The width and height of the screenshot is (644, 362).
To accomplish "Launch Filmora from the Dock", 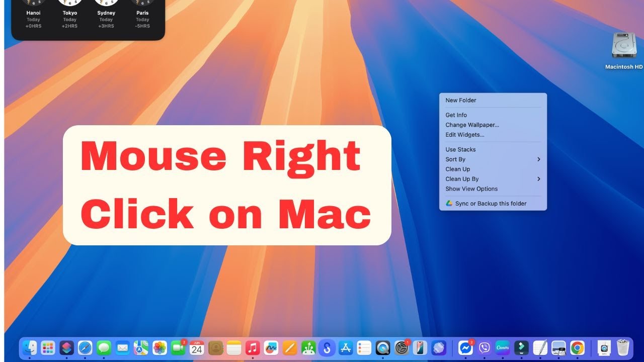I will 521,347.
